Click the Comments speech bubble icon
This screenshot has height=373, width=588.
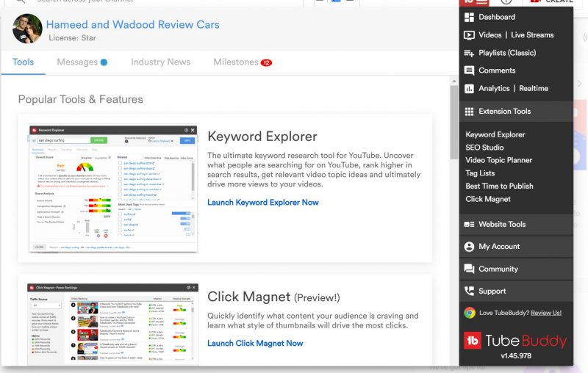pyautogui.click(x=469, y=70)
